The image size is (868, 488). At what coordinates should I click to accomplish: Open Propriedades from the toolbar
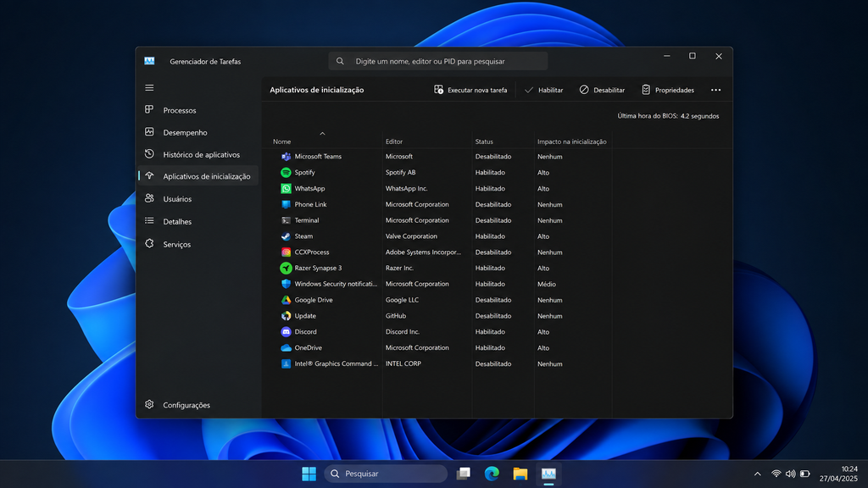(668, 90)
